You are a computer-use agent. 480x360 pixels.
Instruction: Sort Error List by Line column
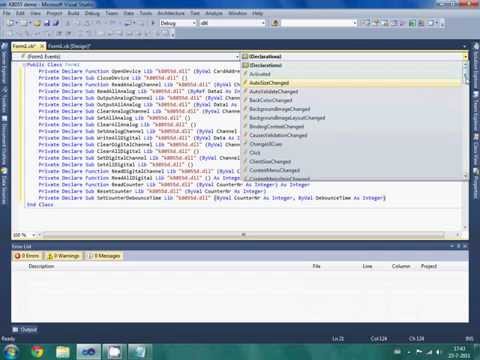pyautogui.click(x=367, y=266)
